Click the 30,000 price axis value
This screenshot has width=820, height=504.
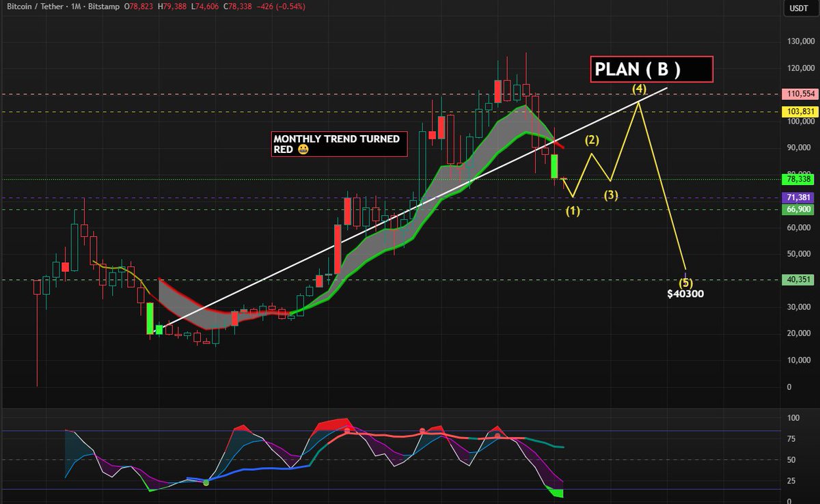click(798, 307)
